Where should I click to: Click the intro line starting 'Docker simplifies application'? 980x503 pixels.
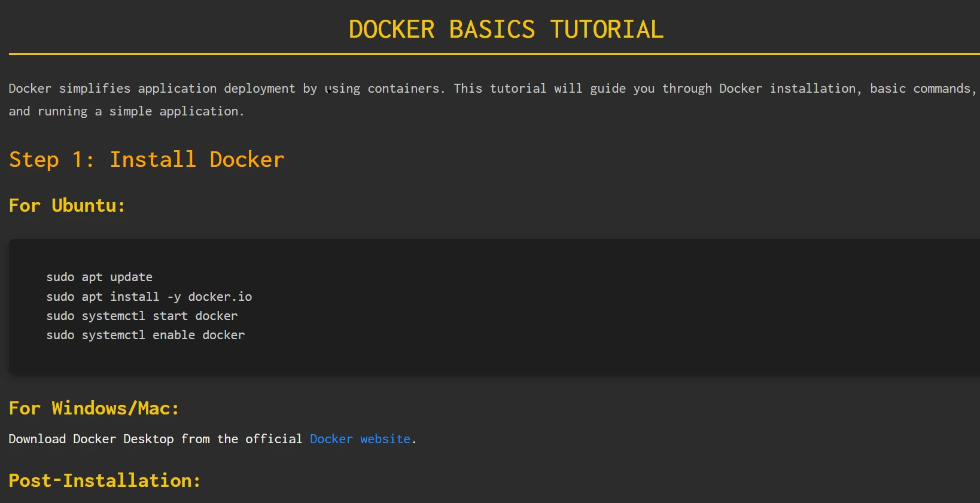(493, 89)
